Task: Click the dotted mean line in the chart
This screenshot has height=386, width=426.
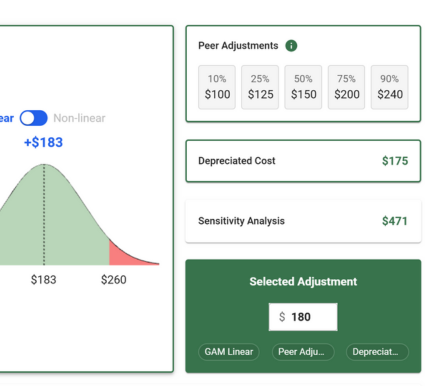Action: click(x=44, y=215)
